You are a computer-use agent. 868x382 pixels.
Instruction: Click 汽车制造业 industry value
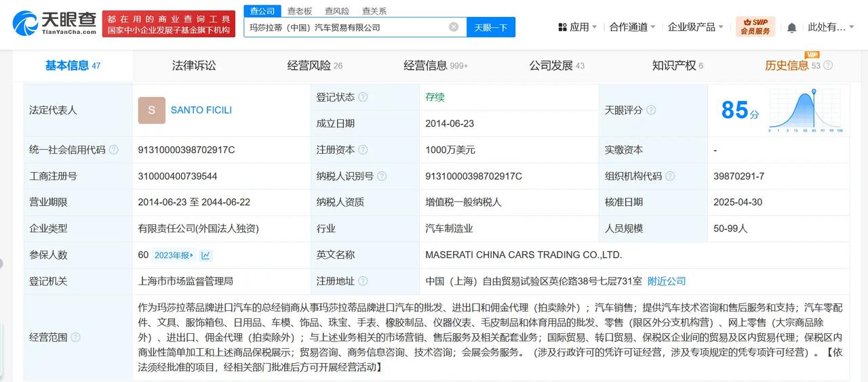tap(449, 229)
